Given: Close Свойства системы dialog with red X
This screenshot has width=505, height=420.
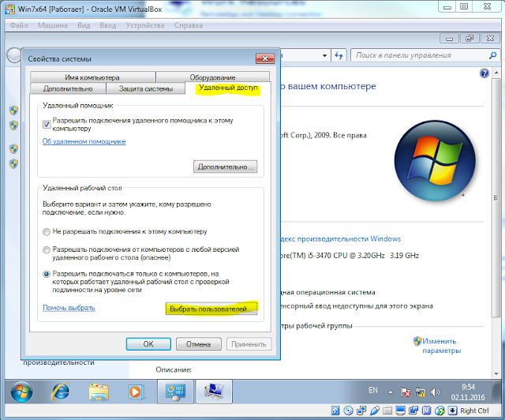Looking at the screenshot, I should pos(265,58).
